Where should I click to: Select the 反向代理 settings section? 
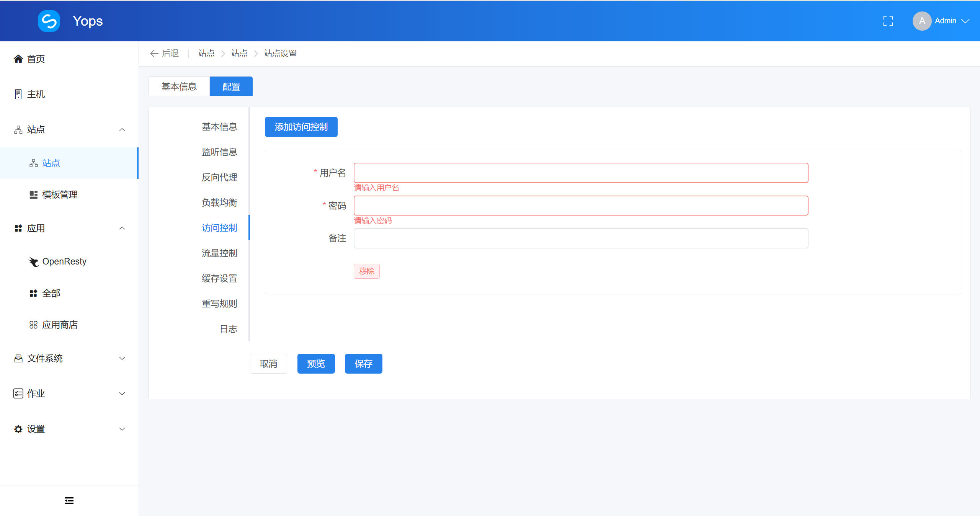[219, 177]
